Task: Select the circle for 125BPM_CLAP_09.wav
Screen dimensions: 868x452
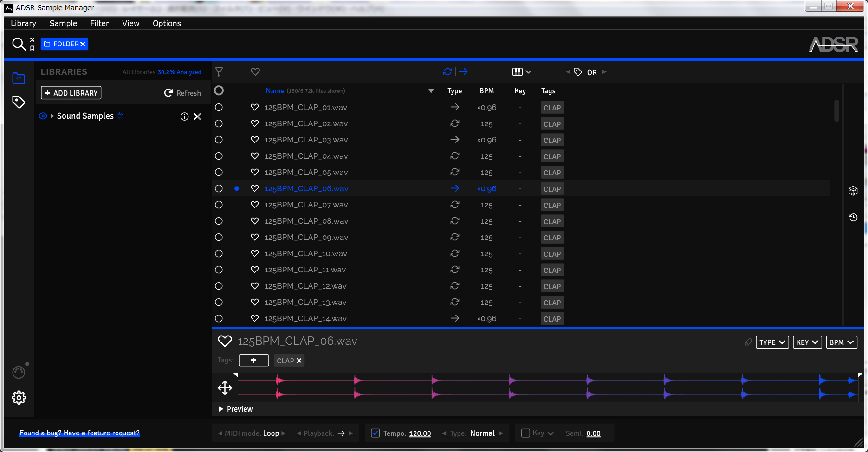Action: (x=219, y=237)
